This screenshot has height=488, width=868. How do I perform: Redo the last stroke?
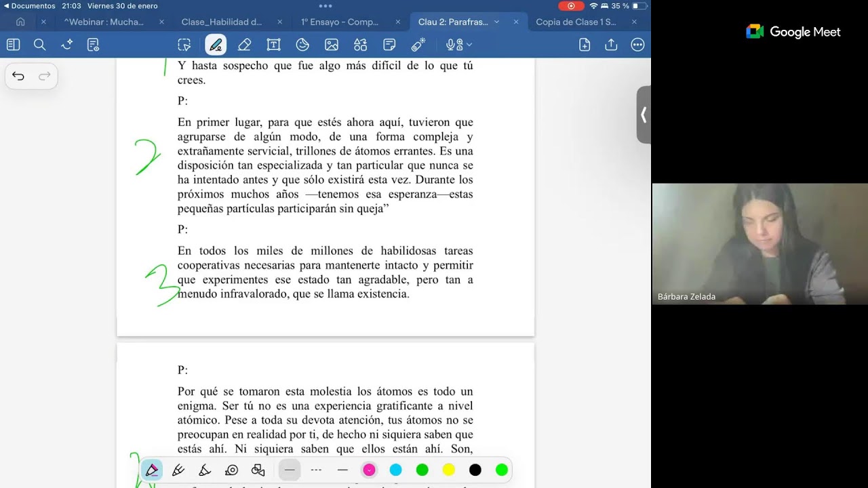45,76
